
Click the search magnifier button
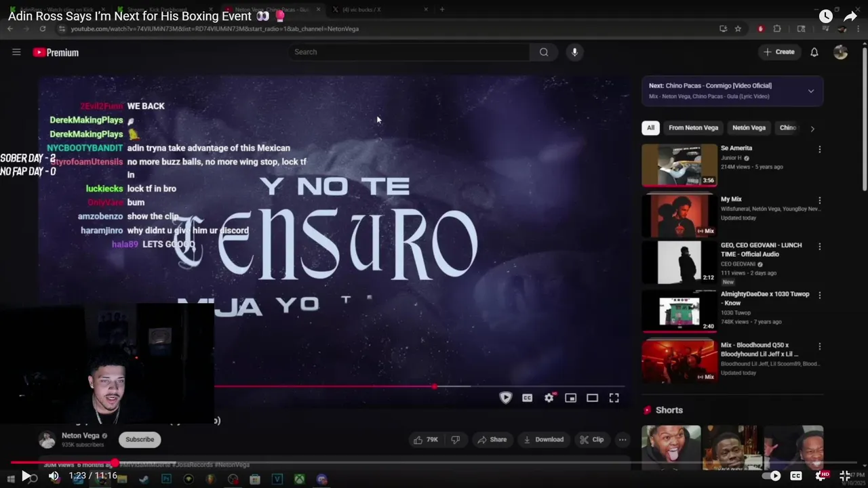544,52
